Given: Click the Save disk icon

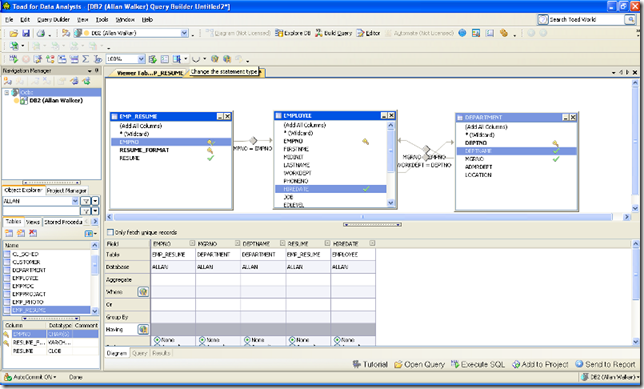Looking at the screenshot, I should 26,33.
